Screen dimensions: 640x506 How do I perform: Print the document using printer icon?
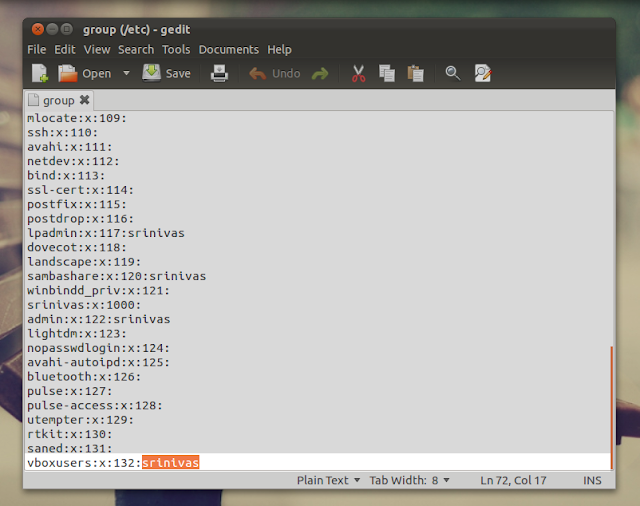[x=219, y=73]
